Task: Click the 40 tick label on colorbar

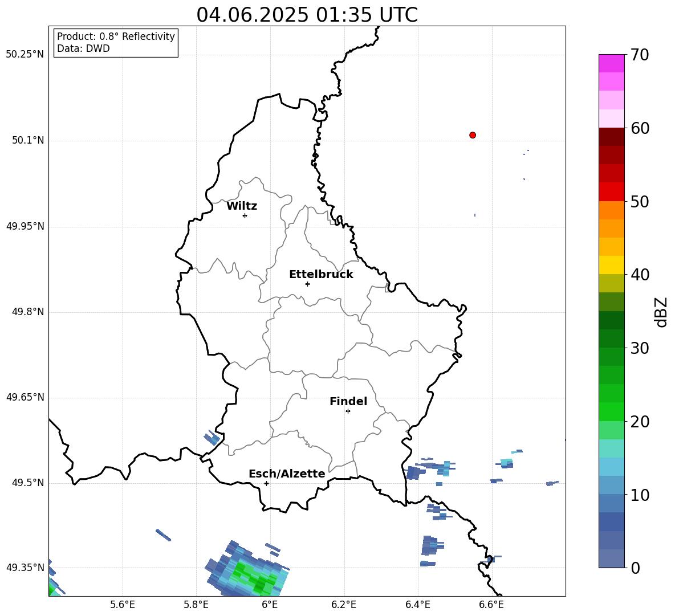Action: (640, 275)
